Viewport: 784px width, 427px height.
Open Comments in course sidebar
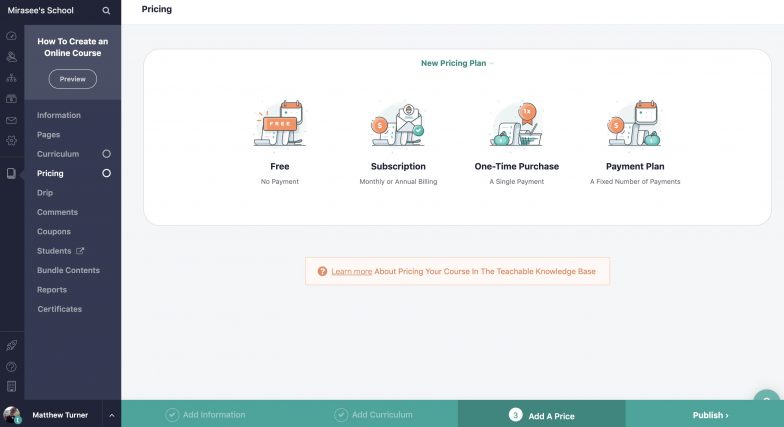click(x=57, y=212)
